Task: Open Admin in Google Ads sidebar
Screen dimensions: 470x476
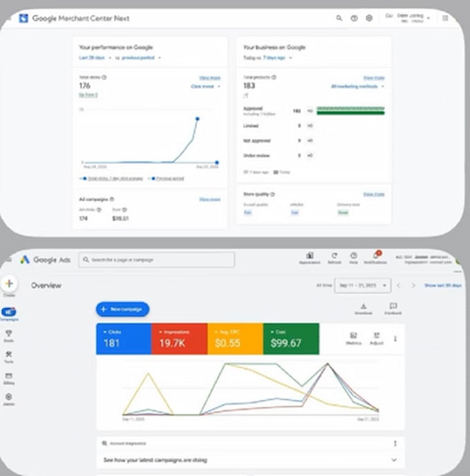Action: pos(9,399)
